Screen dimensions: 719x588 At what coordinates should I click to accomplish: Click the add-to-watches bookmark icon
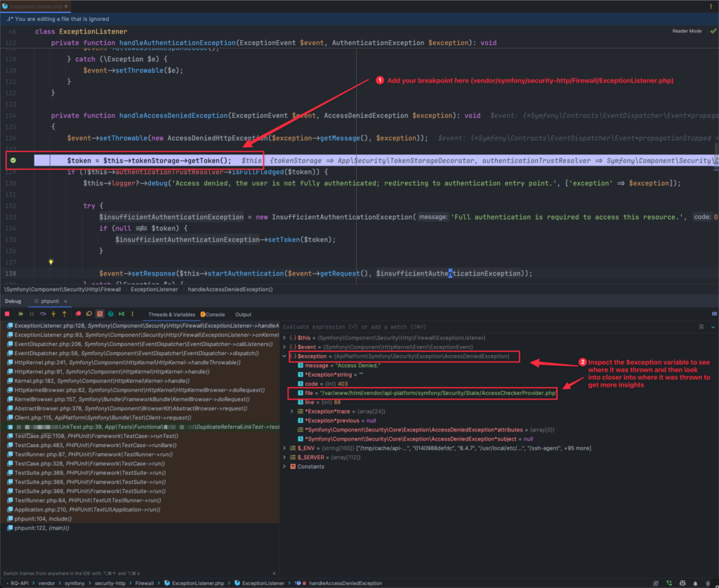[x=701, y=327]
